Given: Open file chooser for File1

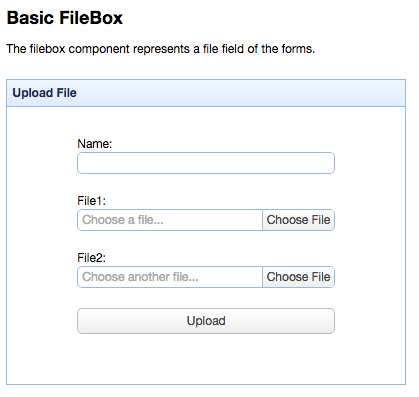Looking at the screenshot, I should coord(298,220).
